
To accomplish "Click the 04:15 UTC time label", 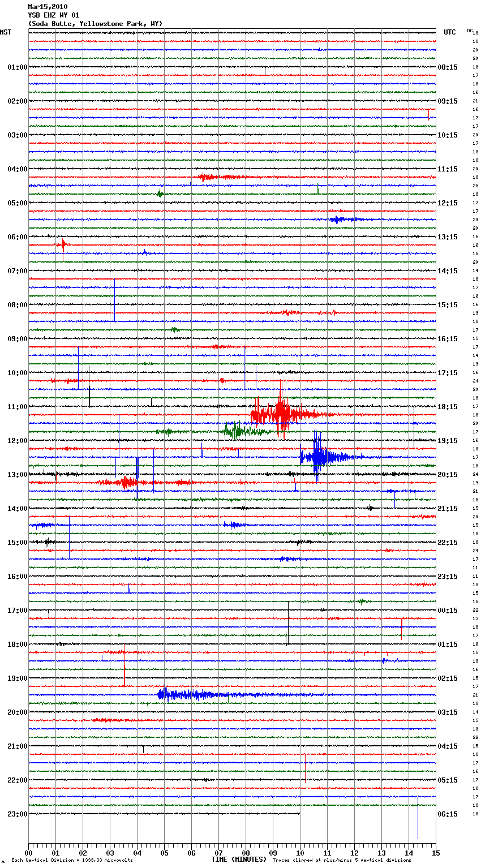I will [x=448, y=746].
